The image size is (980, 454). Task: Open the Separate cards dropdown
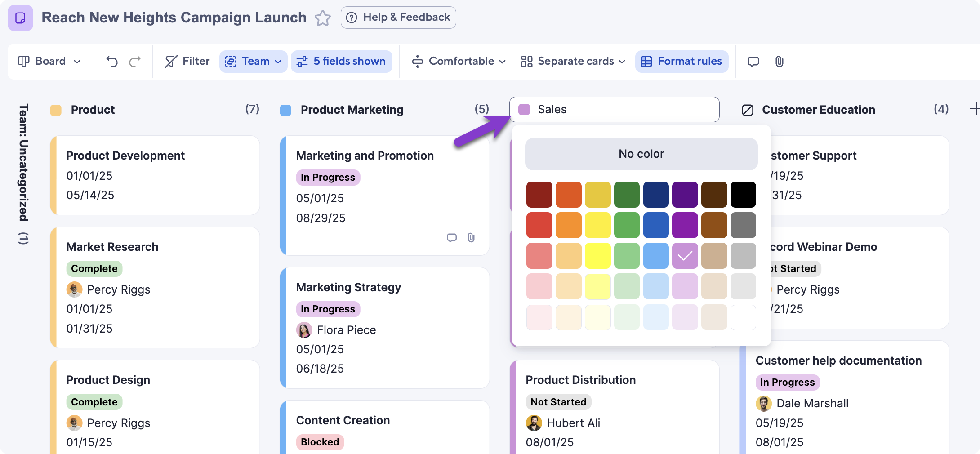pyautogui.click(x=573, y=61)
